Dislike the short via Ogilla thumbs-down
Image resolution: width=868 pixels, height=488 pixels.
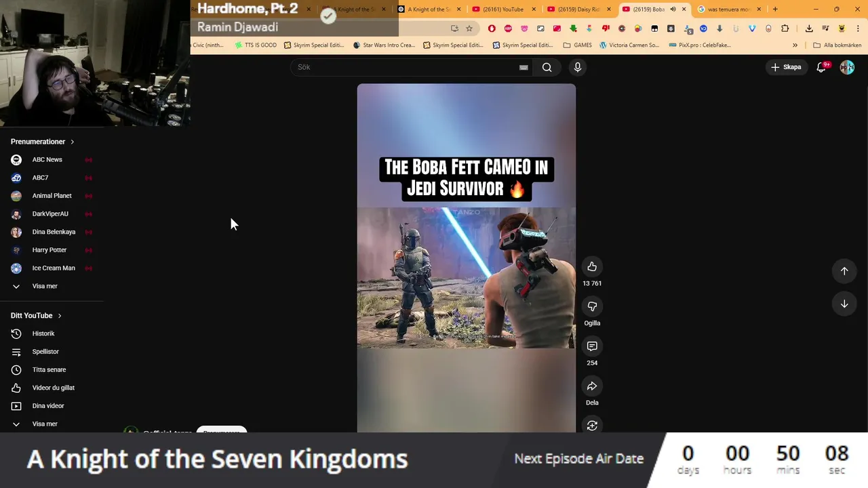click(x=592, y=306)
